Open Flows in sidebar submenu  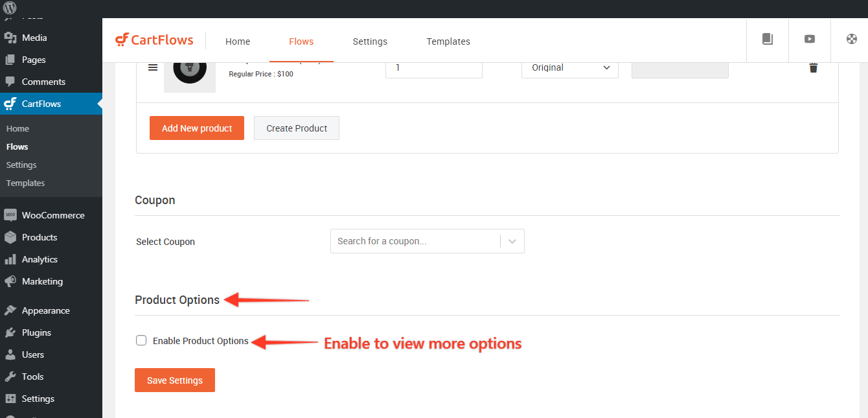pos(17,147)
